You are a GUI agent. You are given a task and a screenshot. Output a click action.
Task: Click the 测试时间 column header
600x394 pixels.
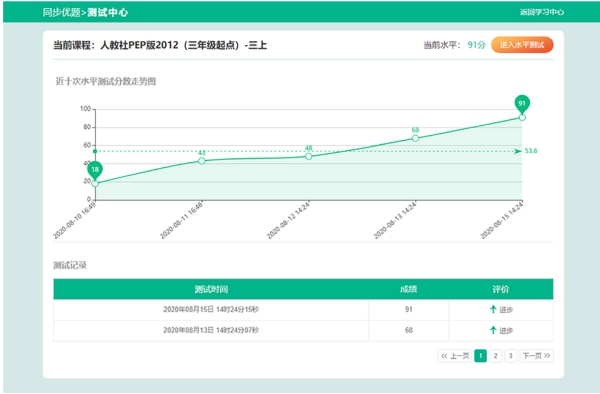pyautogui.click(x=211, y=289)
